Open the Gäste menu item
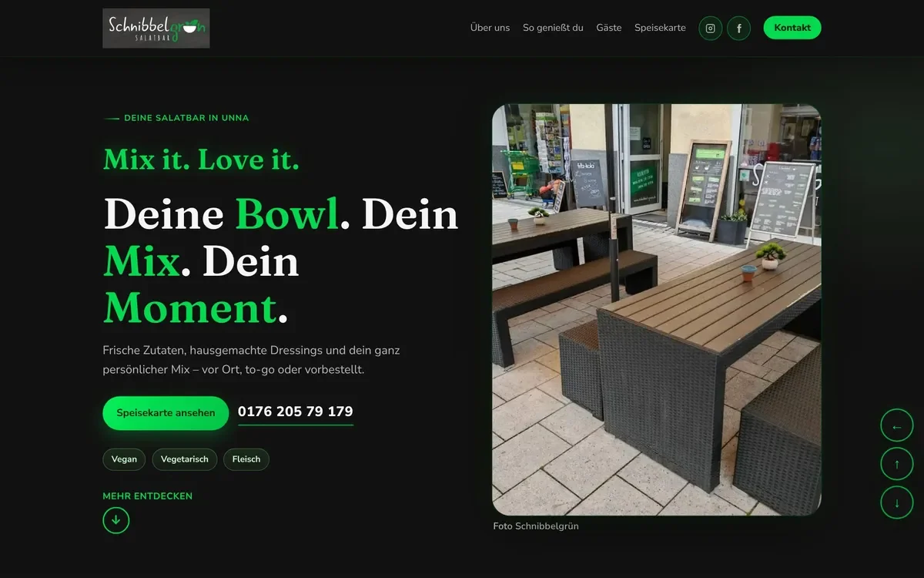924x578 pixels. [609, 28]
